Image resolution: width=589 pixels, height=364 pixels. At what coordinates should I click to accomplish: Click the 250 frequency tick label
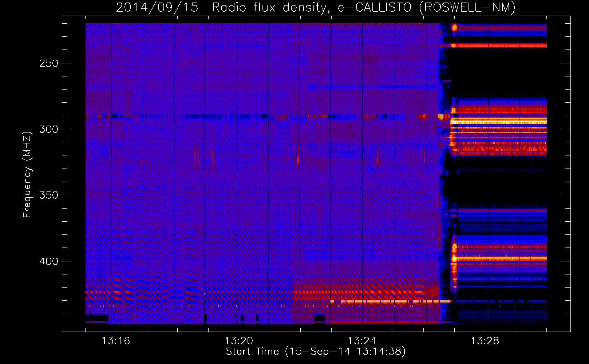pyautogui.click(x=49, y=63)
